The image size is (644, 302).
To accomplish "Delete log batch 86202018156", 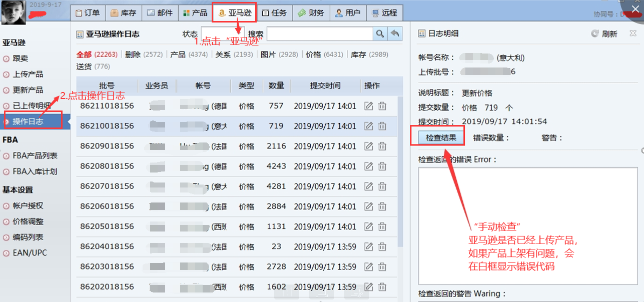I will pos(382,286).
